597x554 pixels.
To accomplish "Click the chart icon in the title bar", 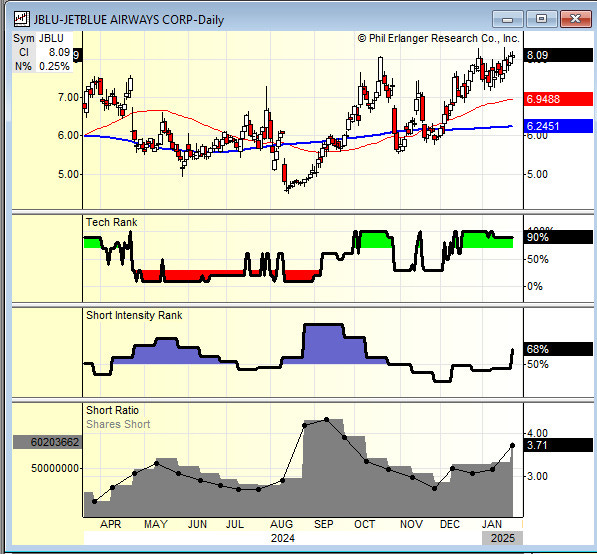I will 21,19.
